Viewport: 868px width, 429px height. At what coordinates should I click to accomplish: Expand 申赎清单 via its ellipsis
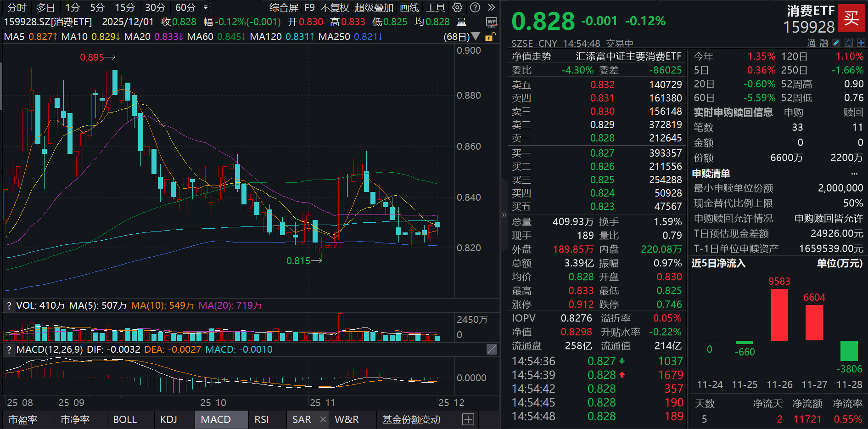tap(854, 174)
